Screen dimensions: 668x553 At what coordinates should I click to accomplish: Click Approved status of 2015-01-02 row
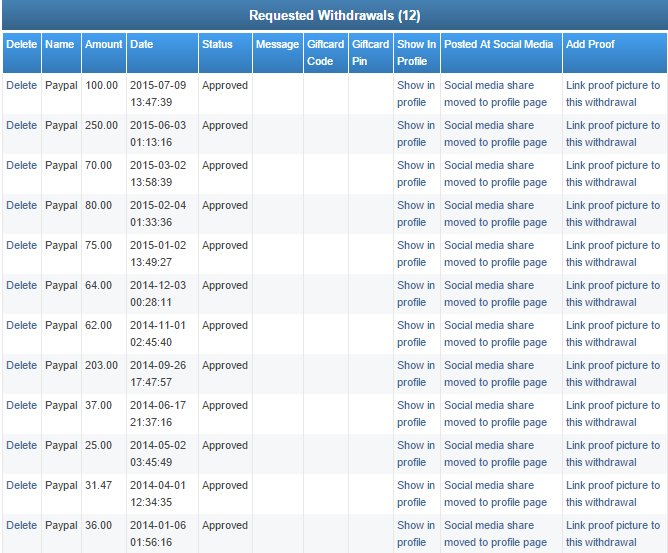coord(225,245)
